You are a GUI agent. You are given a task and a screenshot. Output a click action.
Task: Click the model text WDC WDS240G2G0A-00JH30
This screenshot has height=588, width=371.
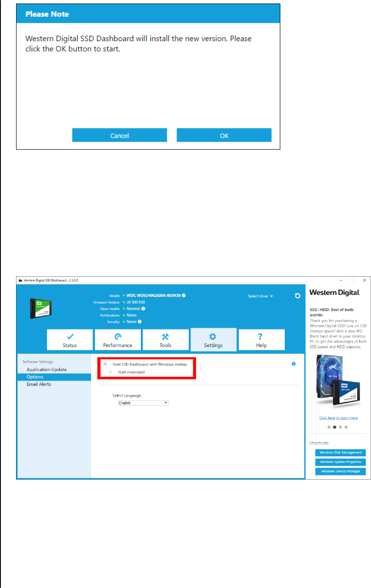153,295
